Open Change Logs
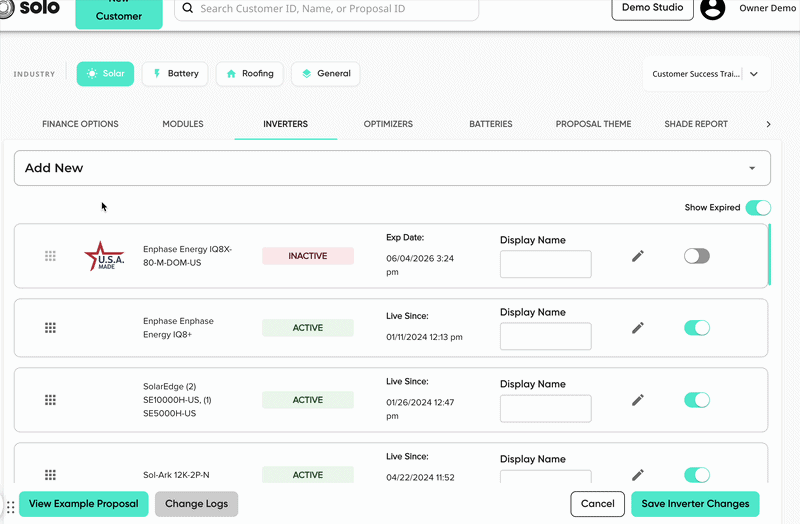Screen dimensions: 800x524 pyautogui.click(x=196, y=504)
